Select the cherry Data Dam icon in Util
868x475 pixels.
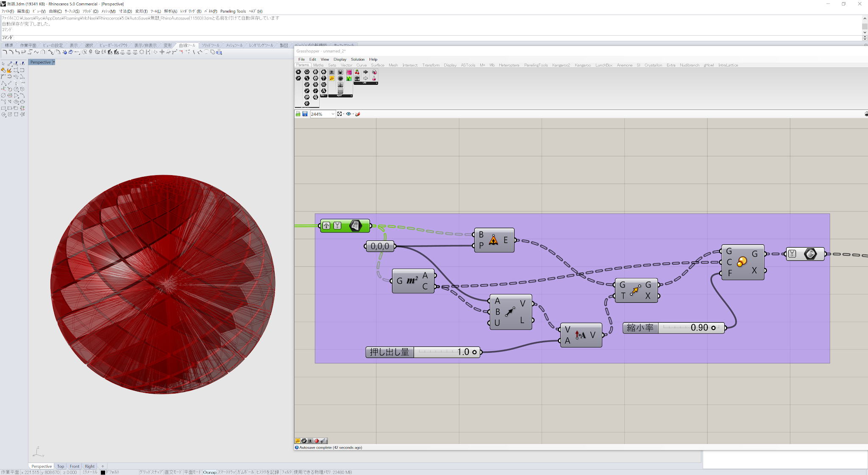[x=357, y=73]
